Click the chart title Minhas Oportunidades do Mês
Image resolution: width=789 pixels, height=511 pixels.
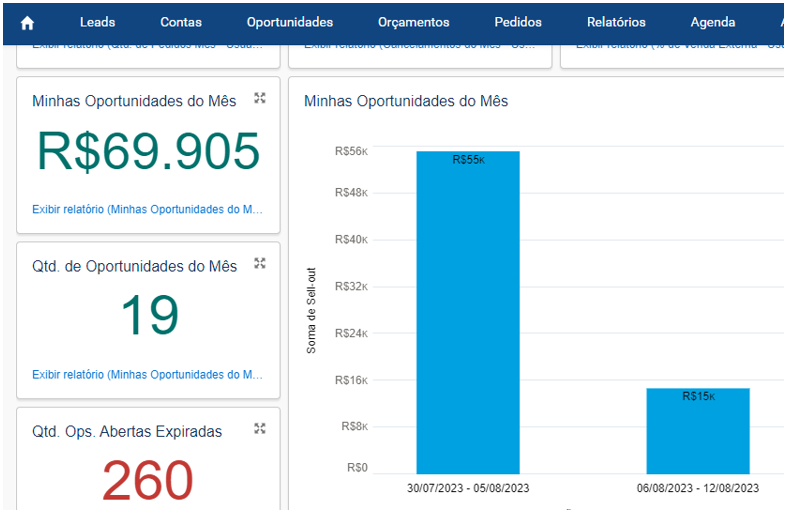click(406, 101)
